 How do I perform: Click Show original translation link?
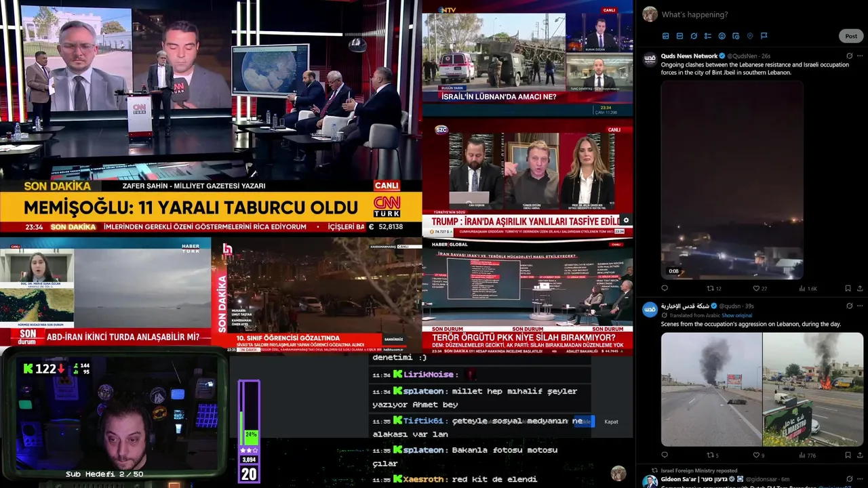point(736,315)
